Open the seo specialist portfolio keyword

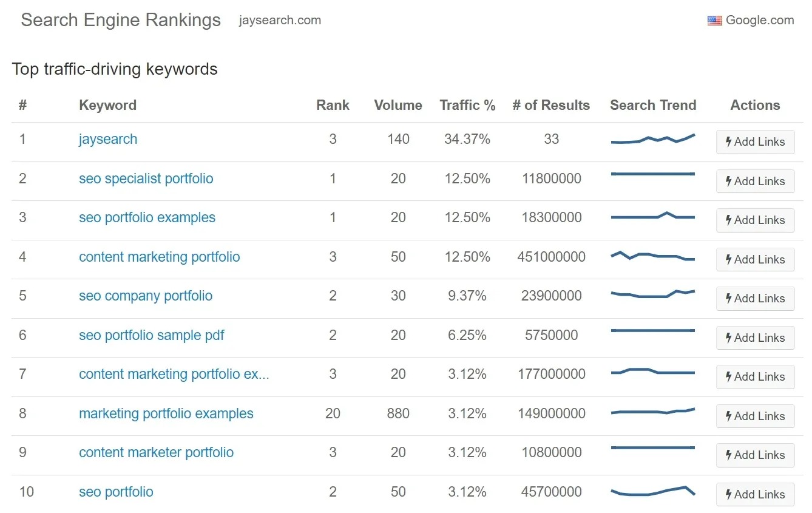(146, 178)
